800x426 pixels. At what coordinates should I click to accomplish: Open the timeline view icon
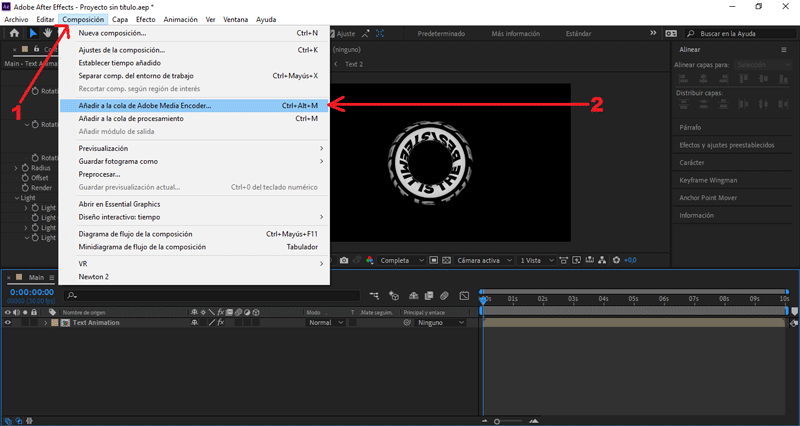[590, 260]
